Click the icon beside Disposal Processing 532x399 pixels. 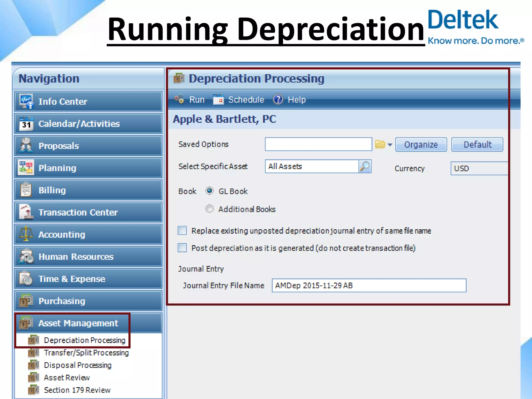tap(34, 365)
